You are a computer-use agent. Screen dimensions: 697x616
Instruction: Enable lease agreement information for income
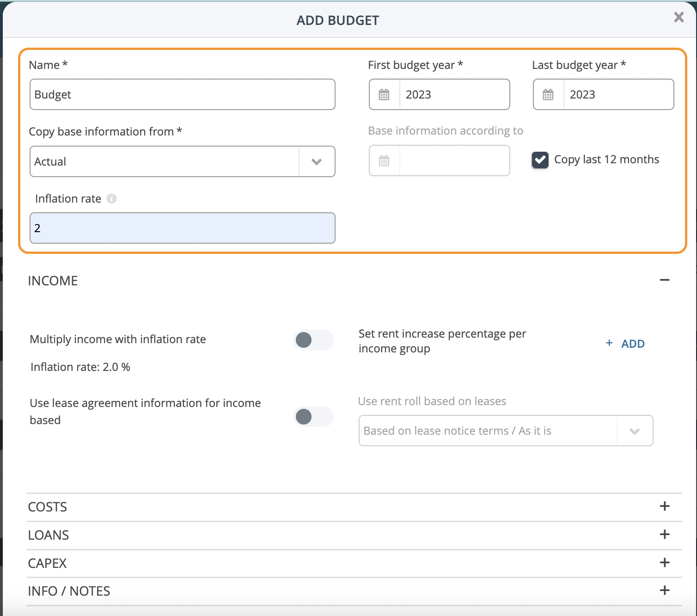coord(313,417)
